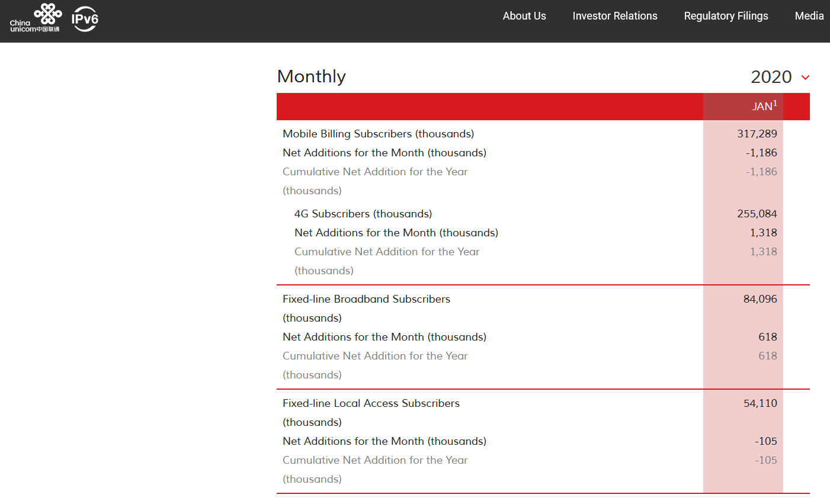Select Fixed-line Broadband Subscribers row label
Viewport: 830px width, 504px height.
point(367,309)
